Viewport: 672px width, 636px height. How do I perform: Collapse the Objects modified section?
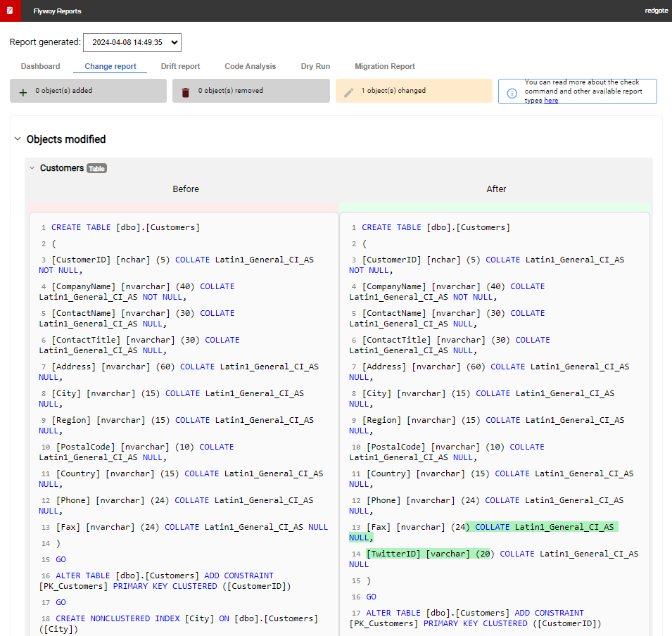pyautogui.click(x=18, y=139)
